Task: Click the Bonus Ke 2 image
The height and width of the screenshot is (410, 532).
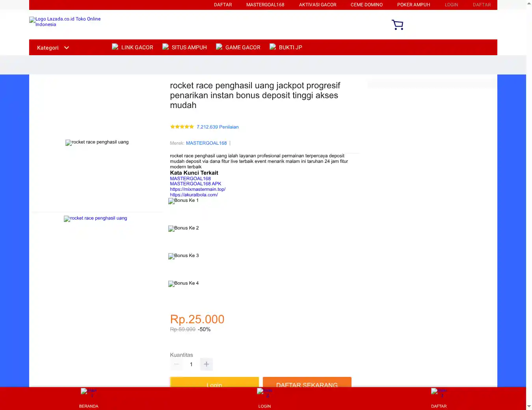Action: [x=184, y=228]
